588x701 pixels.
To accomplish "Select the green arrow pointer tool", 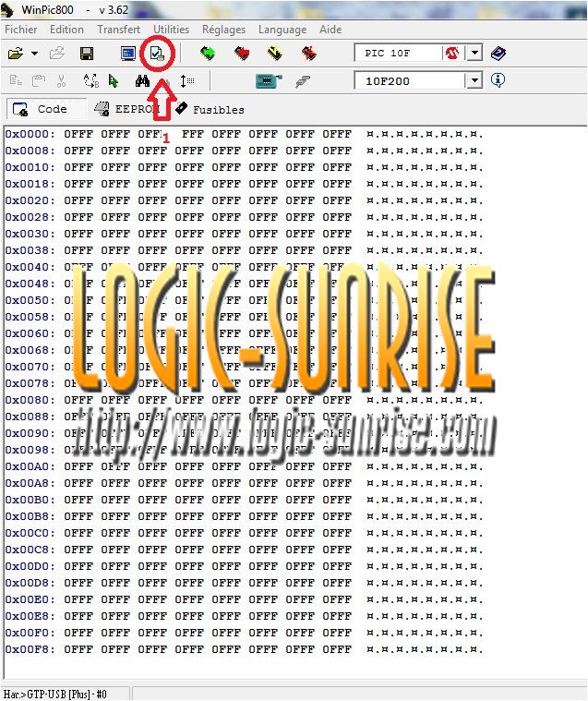I will tap(114, 81).
